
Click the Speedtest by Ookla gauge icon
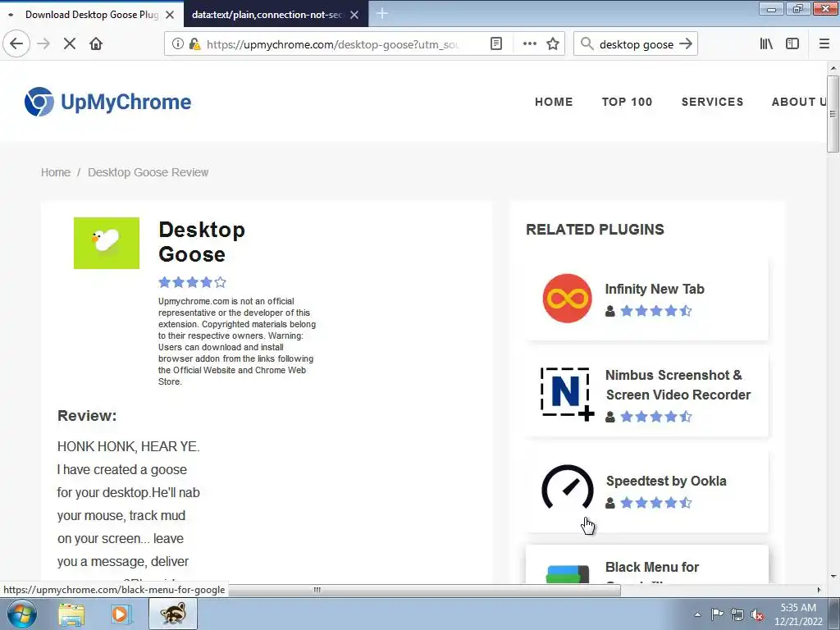point(568,489)
